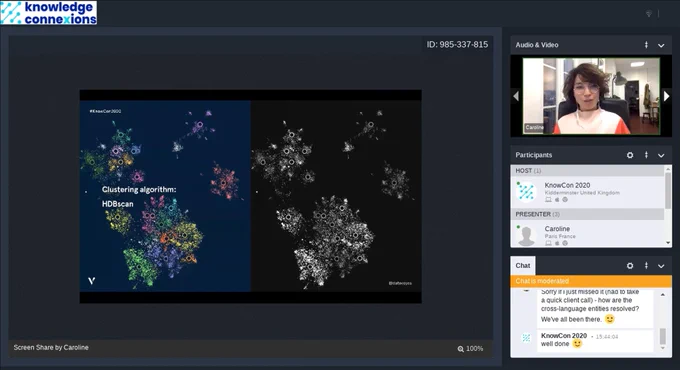This screenshot has width=680, height=370.
Task: Click the chat scrollbar thumb
Action: (x=663, y=336)
